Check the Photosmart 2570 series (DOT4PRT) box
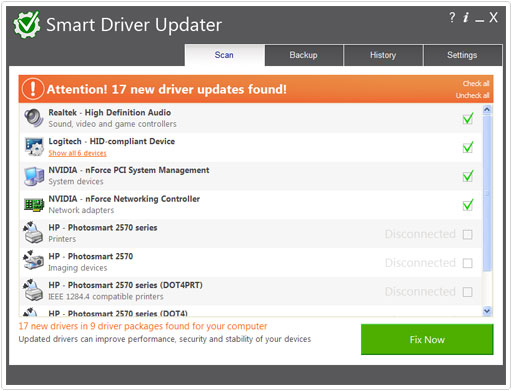 pyautogui.click(x=467, y=292)
